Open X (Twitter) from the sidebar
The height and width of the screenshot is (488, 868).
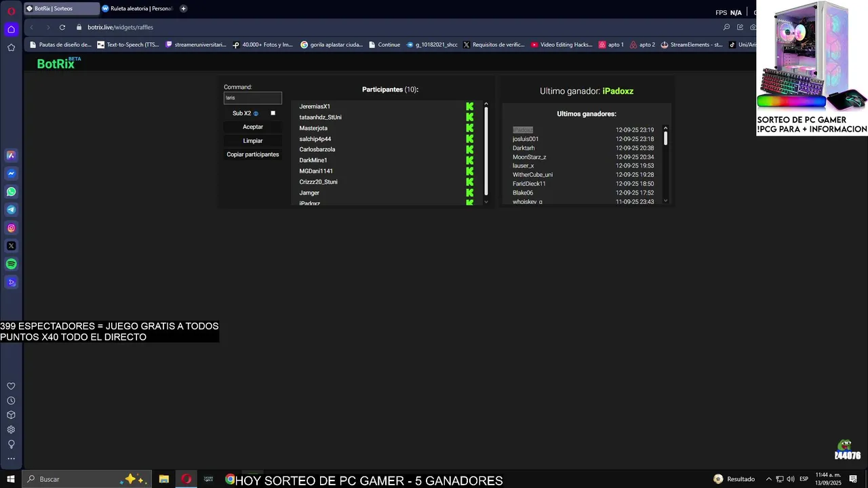coord(11,246)
